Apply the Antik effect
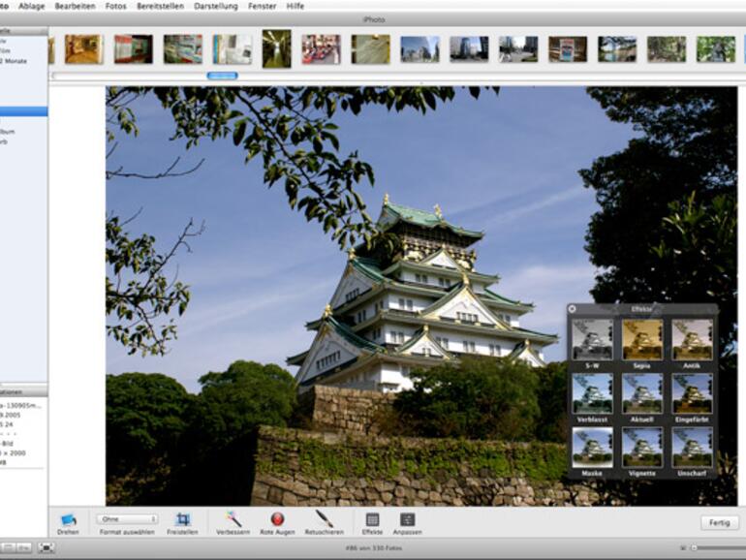This screenshot has height=560, width=746. [x=693, y=340]
